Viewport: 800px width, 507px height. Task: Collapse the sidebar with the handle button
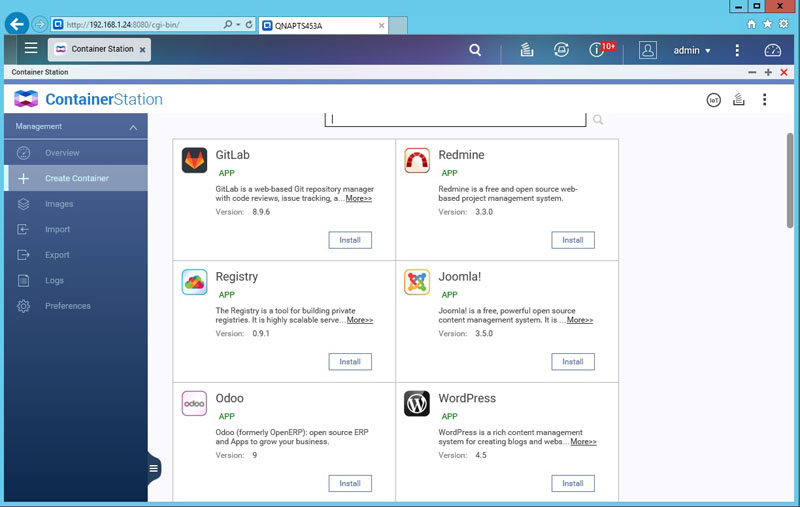154,468
